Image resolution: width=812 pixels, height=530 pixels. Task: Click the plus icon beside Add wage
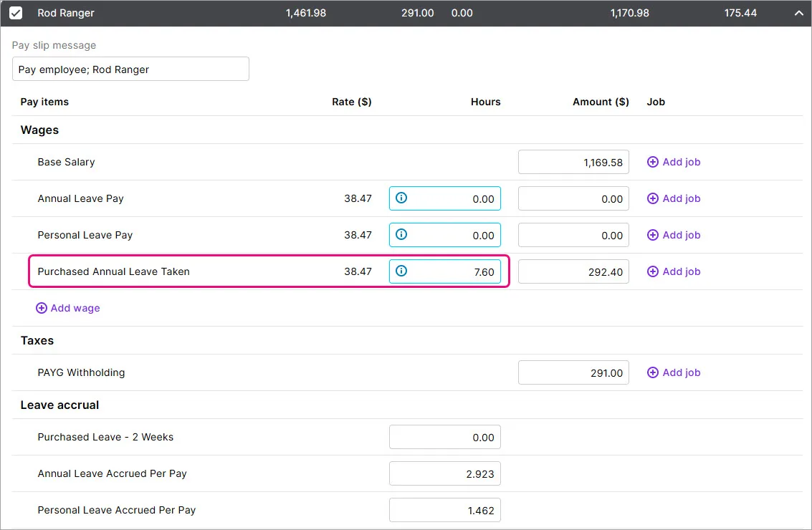[x=41, y=308]
